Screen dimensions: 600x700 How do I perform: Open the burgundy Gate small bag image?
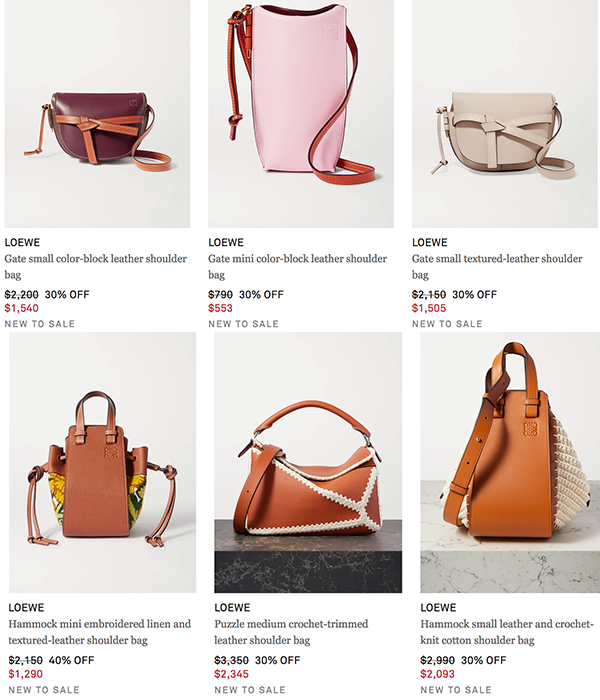[97, 114]
